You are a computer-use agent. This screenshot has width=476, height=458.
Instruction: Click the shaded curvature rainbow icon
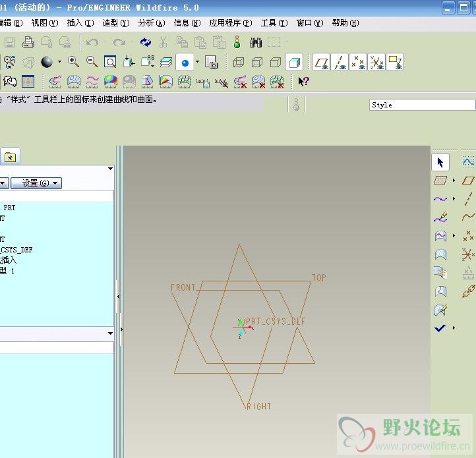point(111,82)
